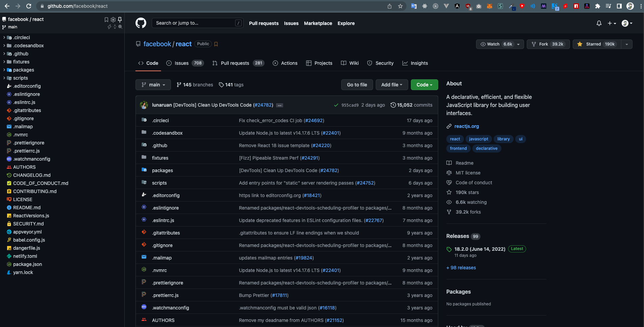Open the + 98 releases link

pyautogui.click(x=461, y=268)
